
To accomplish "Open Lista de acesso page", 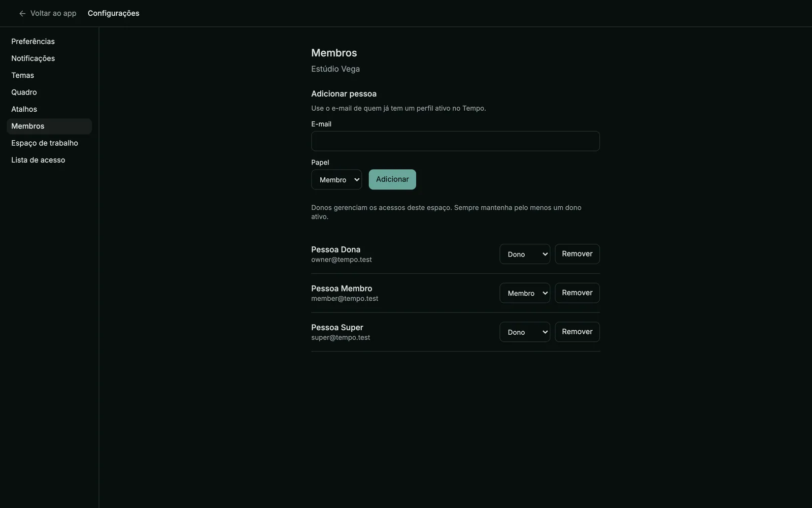I will [x=49, y=160].
